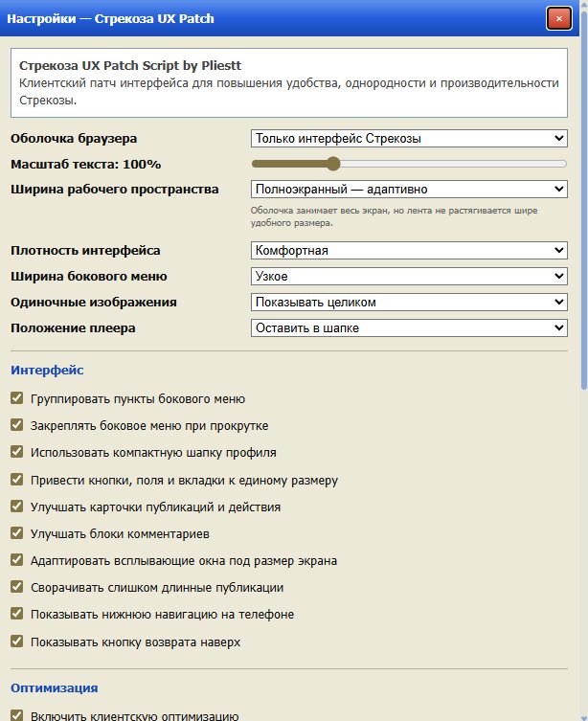Open the Одиночные изображения dropdown
Screen dimensions: 588x721
point(409,303)
